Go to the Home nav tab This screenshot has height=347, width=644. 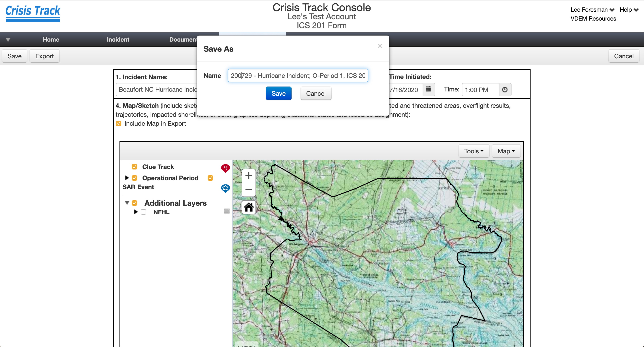51,40
